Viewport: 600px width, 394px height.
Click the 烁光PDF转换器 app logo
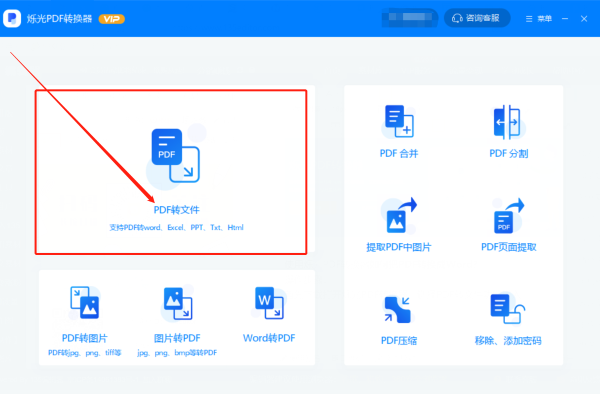(x=12, y=18)
